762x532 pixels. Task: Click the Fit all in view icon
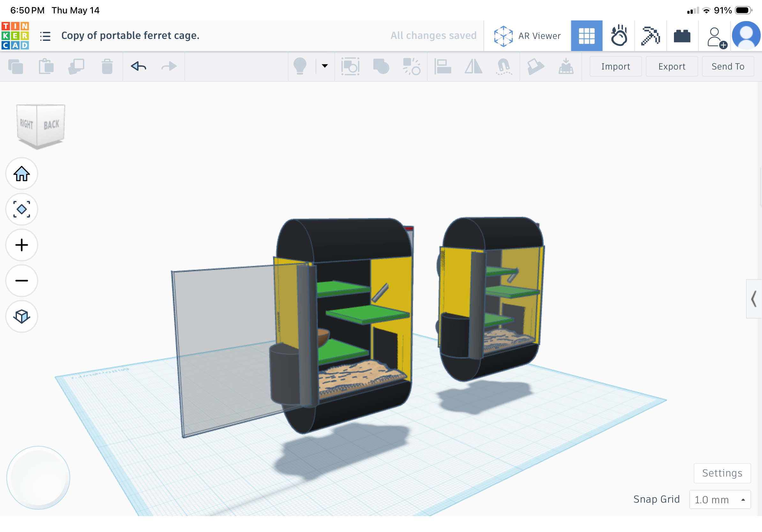[22, 209]
